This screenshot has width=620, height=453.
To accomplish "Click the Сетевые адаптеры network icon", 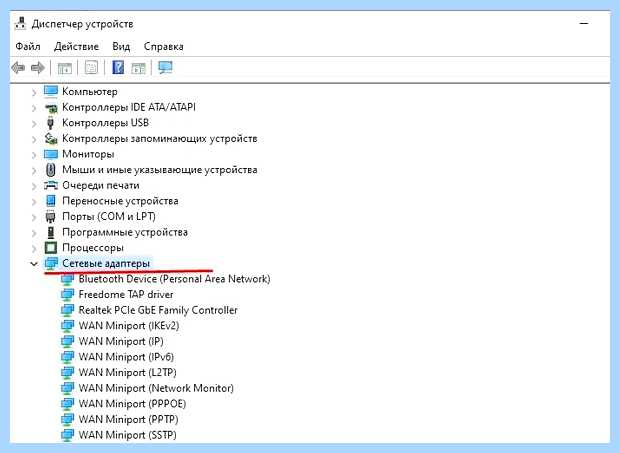I will 51,263.
